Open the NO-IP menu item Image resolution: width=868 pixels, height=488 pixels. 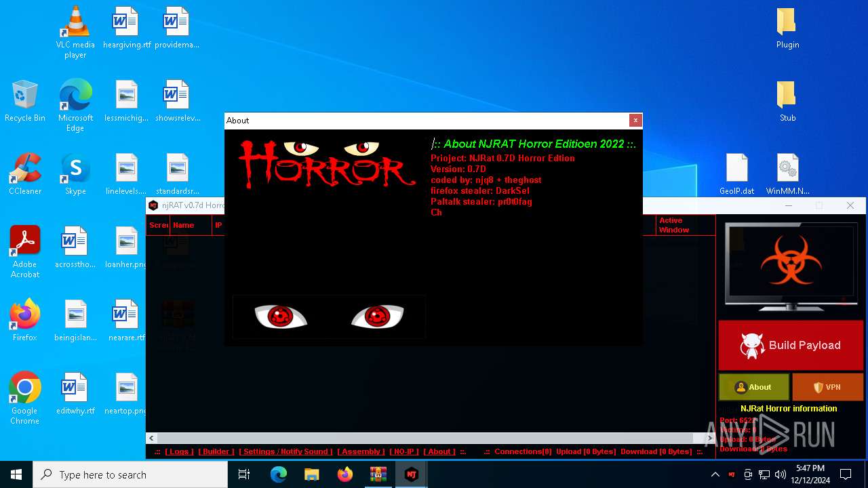pyautogui.click(x=404, y=451)
